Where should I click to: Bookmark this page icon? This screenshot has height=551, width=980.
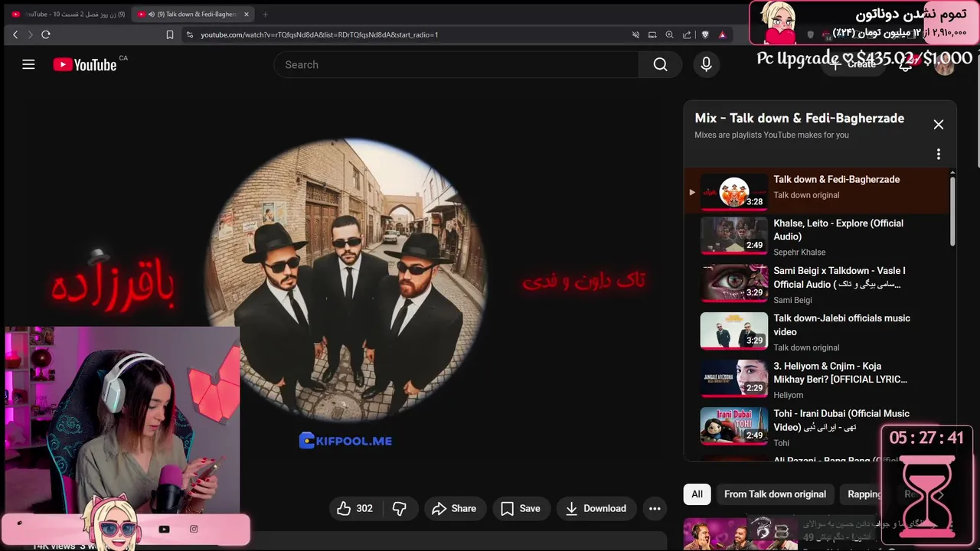(170, 34)
